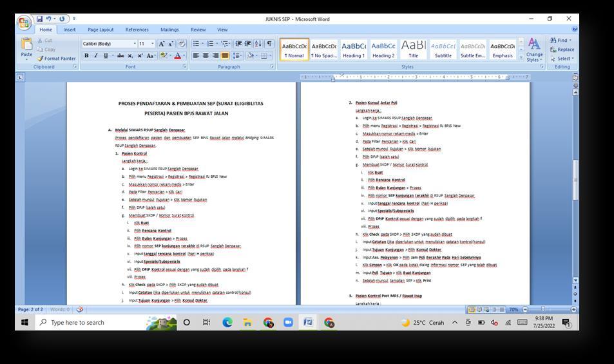Click the vertical scrollbar thumb
Screen dimensions: 614x364
pyautogui.click(x=575, y=180)
